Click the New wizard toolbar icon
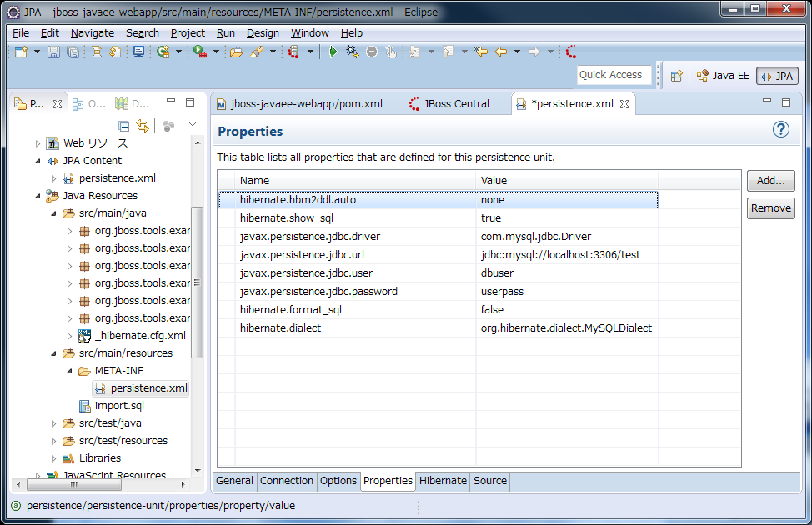812x525 pixels. point(21,52)
